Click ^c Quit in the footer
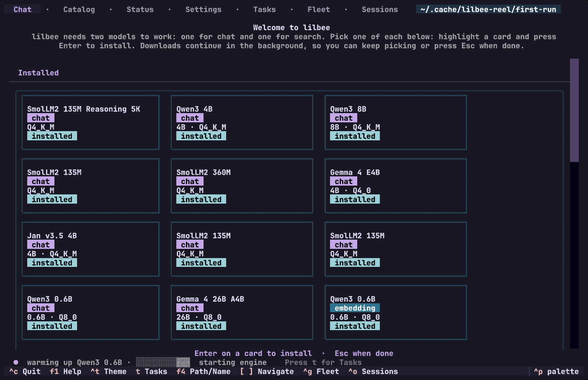The image size is (588, 380). click(x=25, y=371)
